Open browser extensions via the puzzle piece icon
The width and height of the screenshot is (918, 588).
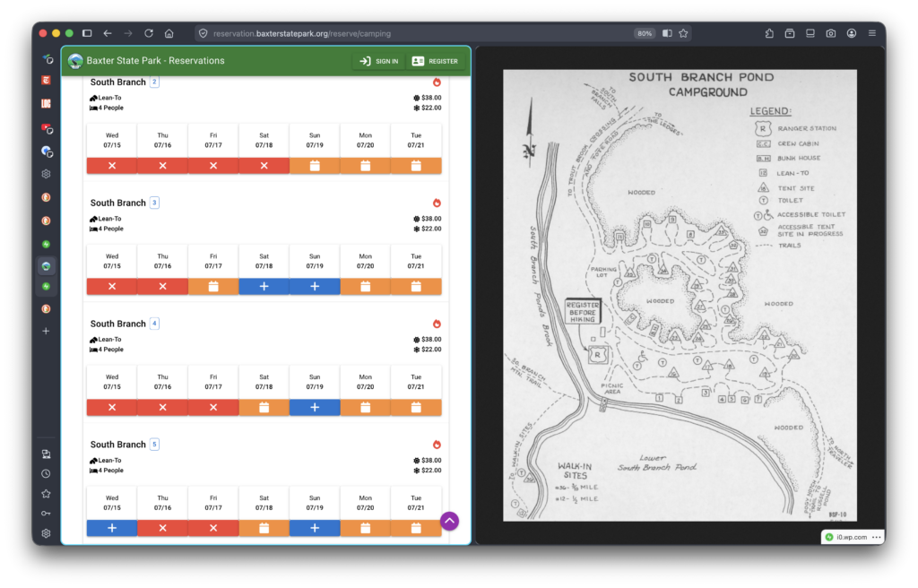coord(768,32)
